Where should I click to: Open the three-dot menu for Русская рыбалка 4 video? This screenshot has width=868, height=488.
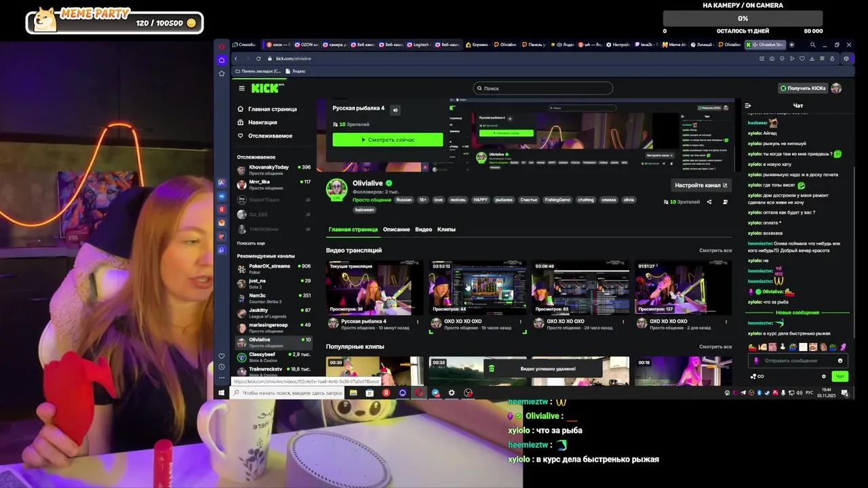coord(418,322)
